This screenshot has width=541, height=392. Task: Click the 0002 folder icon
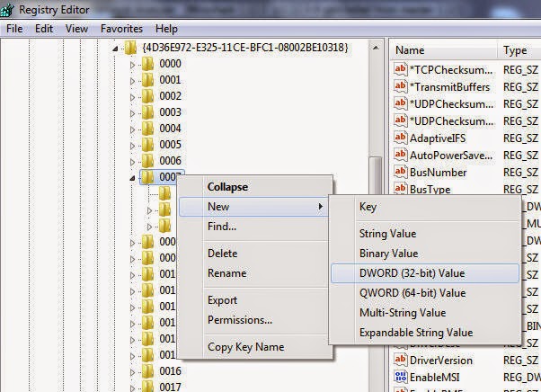(147, 96)
